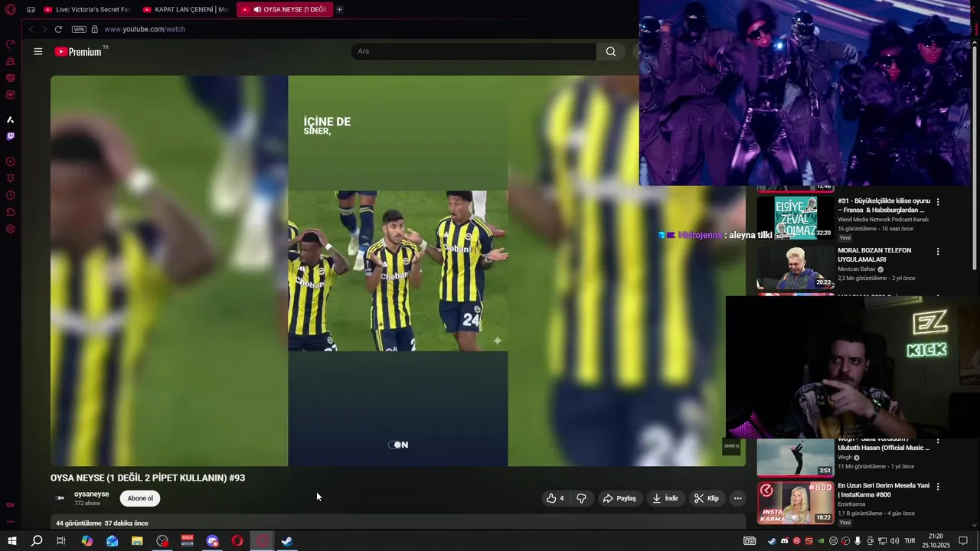Screen dimensions: 980x551
Task: Open tray microphone icon
Action: [x=857, y=541]
